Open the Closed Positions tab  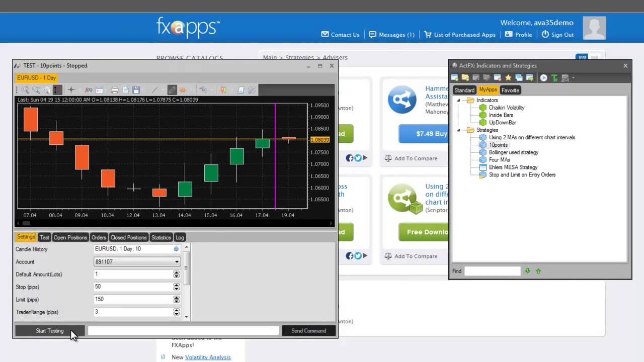[x=128, y=237]
